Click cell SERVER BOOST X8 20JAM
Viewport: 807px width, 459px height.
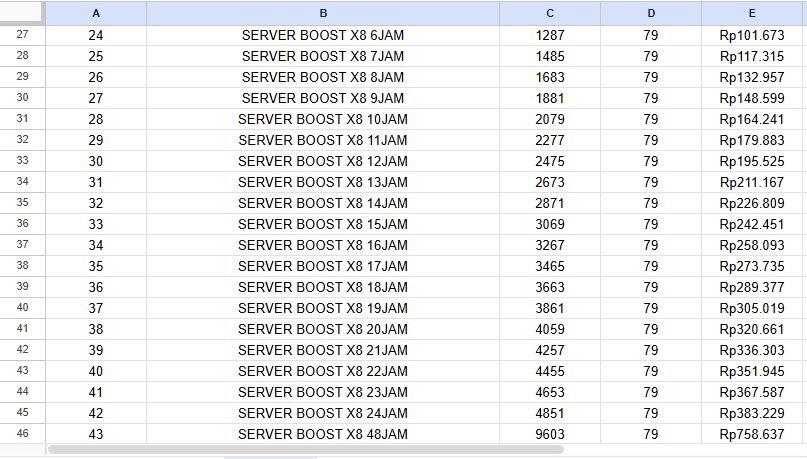pos(323,329)
